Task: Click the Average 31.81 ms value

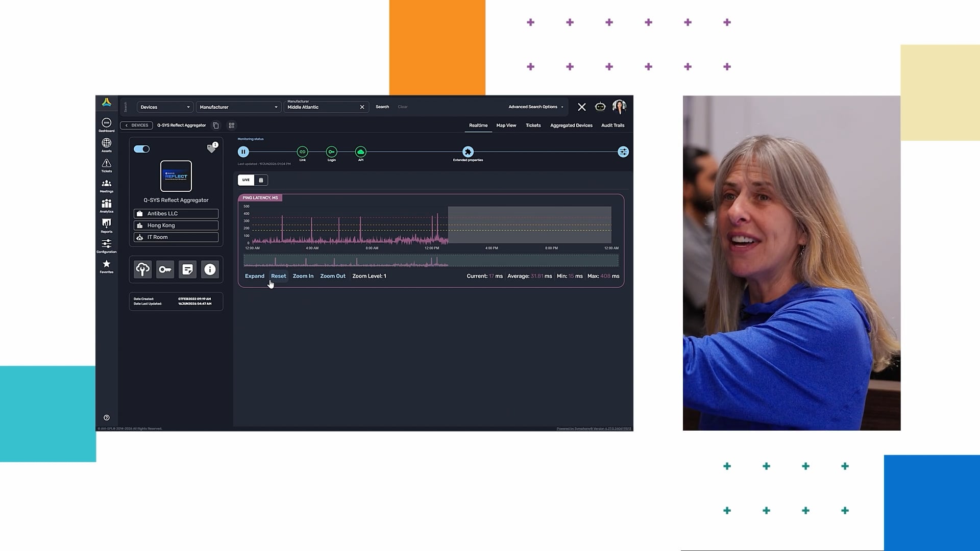Action: pyautogui.click(x=530, y=276)
